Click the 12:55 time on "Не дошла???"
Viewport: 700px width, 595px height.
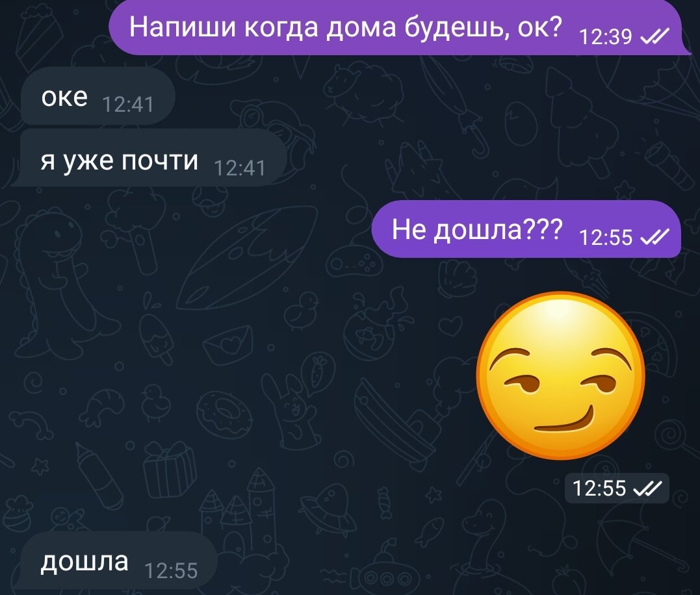click(x=605, y=238)
